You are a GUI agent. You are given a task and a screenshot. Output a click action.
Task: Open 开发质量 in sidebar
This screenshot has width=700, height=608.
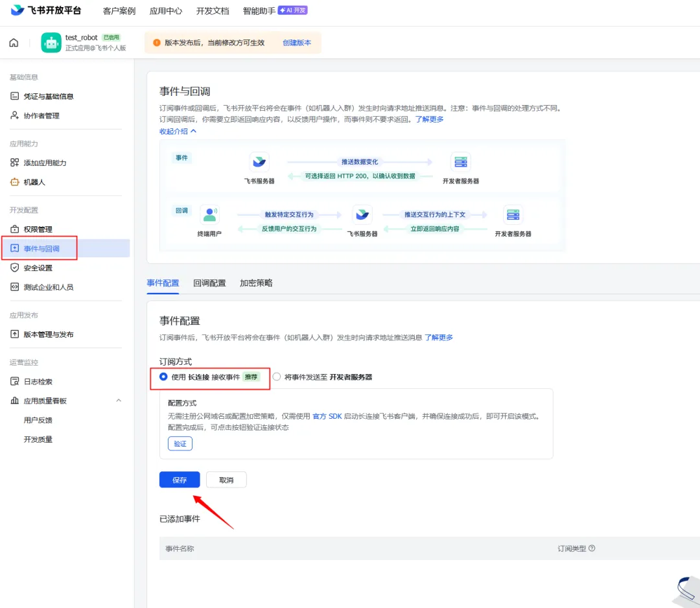[x=38, y=439]
